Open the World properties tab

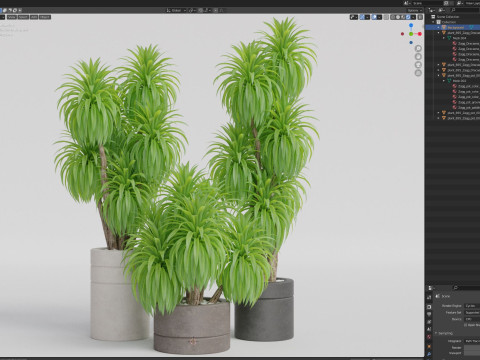tap(429, 337)
